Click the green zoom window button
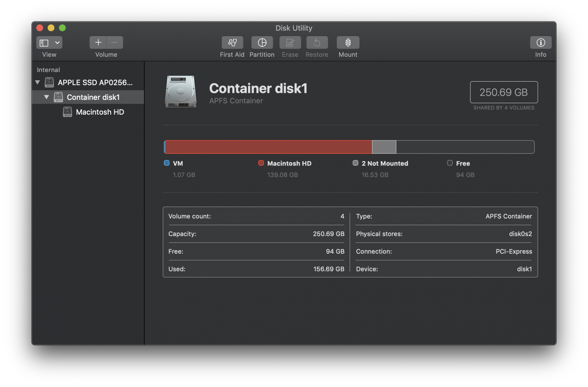588x387 pixels. click(x=62, y=28)
